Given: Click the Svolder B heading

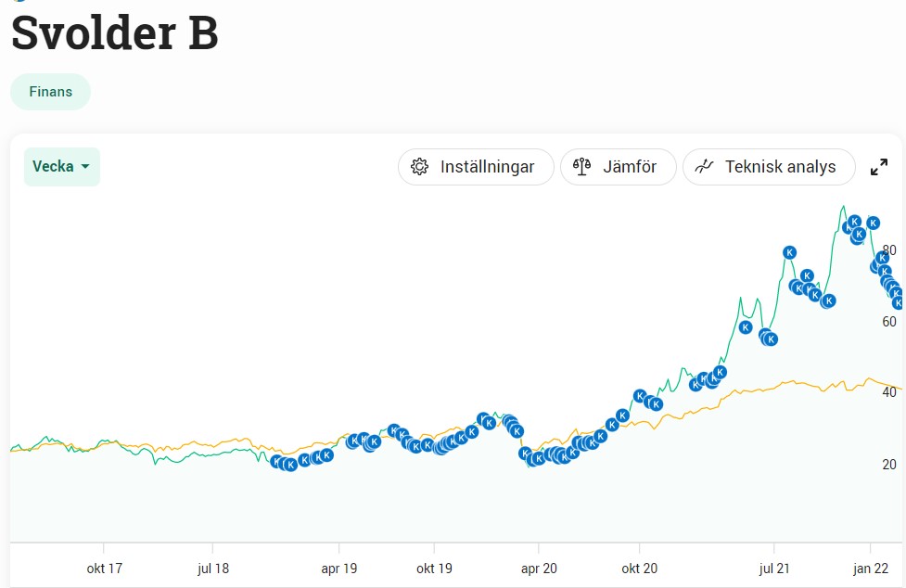Looking at the screenshot, I should pos(115,33).
